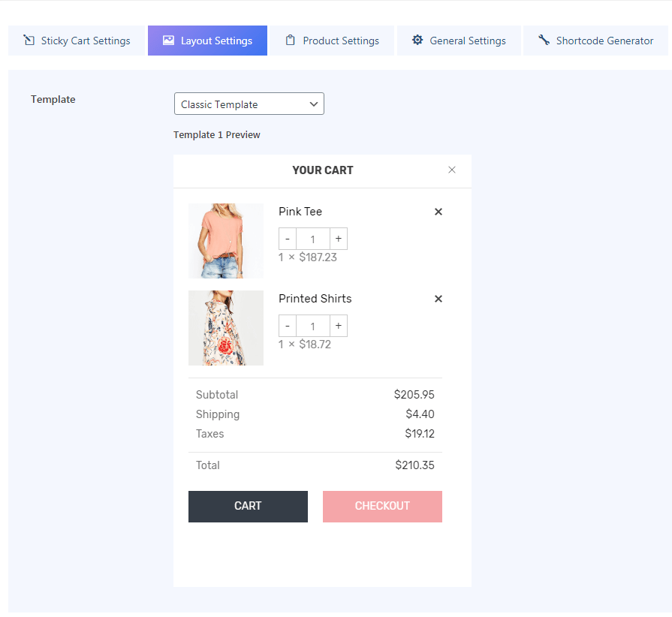Switch to the Product Settings tab
Screen dimensions: 672x617
pyautogui.click(x=332, y=41)
